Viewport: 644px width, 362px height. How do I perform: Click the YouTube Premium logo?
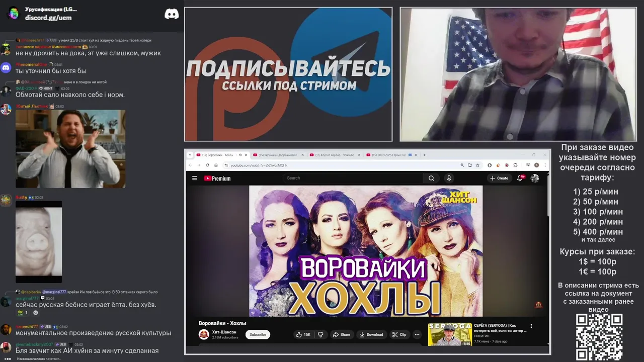(x=217, y=178)
